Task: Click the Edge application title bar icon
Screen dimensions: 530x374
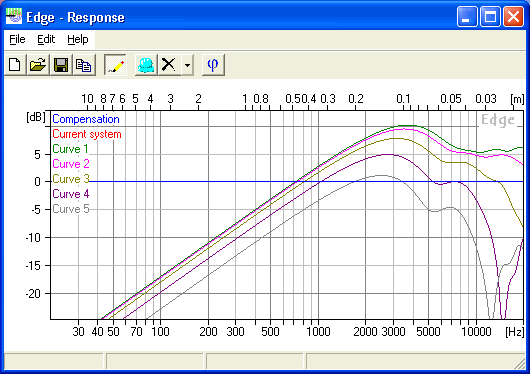Action: [14, 16]
